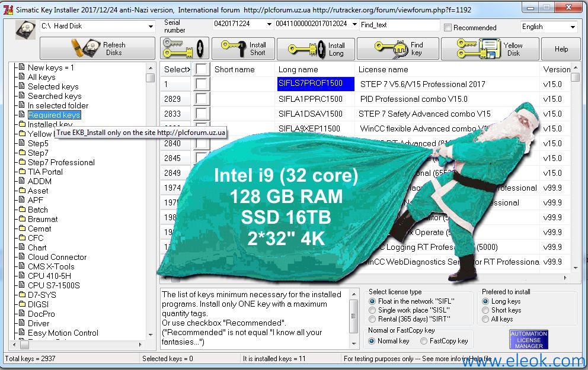Select In selected folder tree item

click(57, 105)
